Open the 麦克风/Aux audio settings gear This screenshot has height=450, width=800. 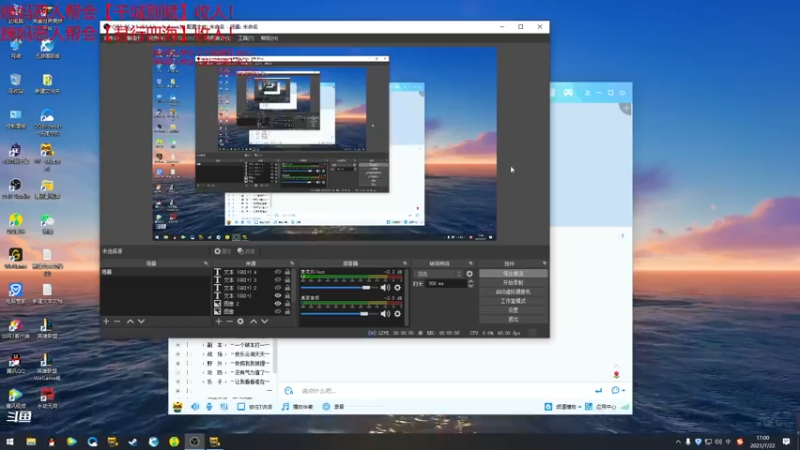click(397, 288)
